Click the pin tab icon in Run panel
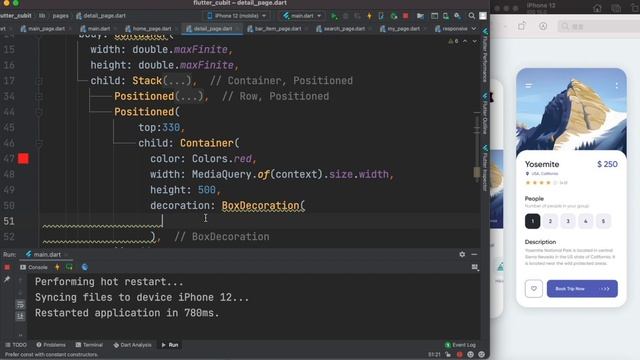Viewport: 640px width, 360px height. coord(7,280)
